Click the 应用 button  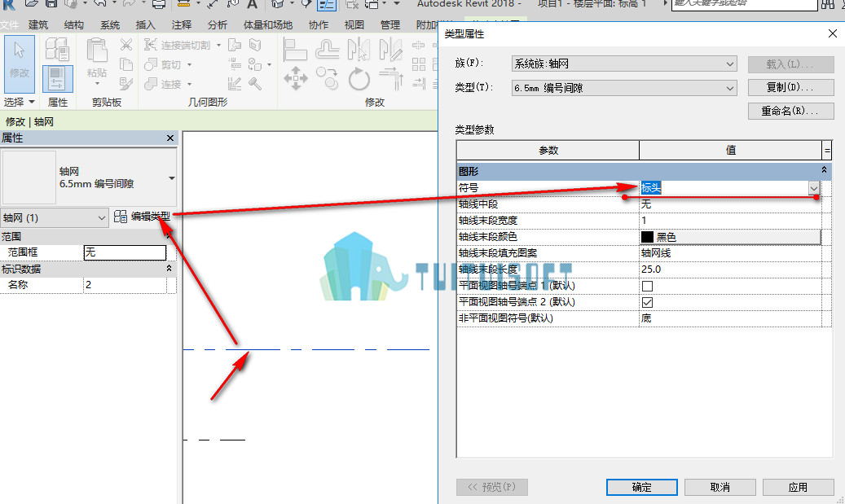(x=798, y=487)
